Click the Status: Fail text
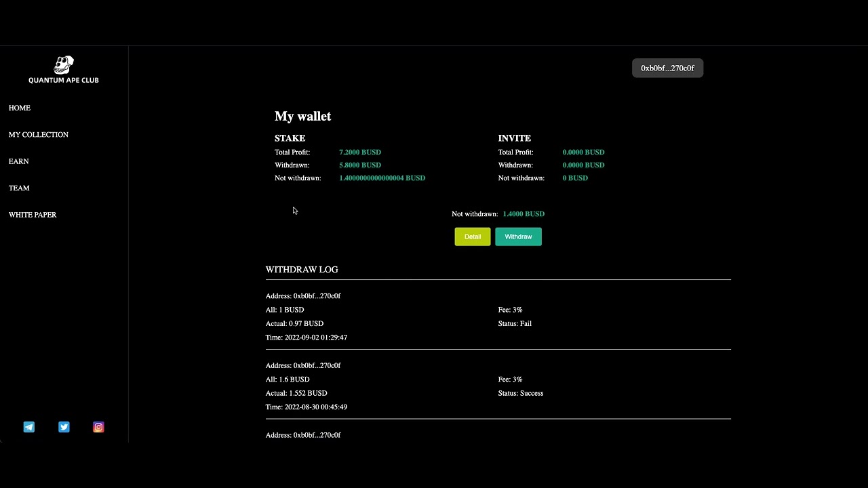The image size is (868, 488). click(515, 324)
